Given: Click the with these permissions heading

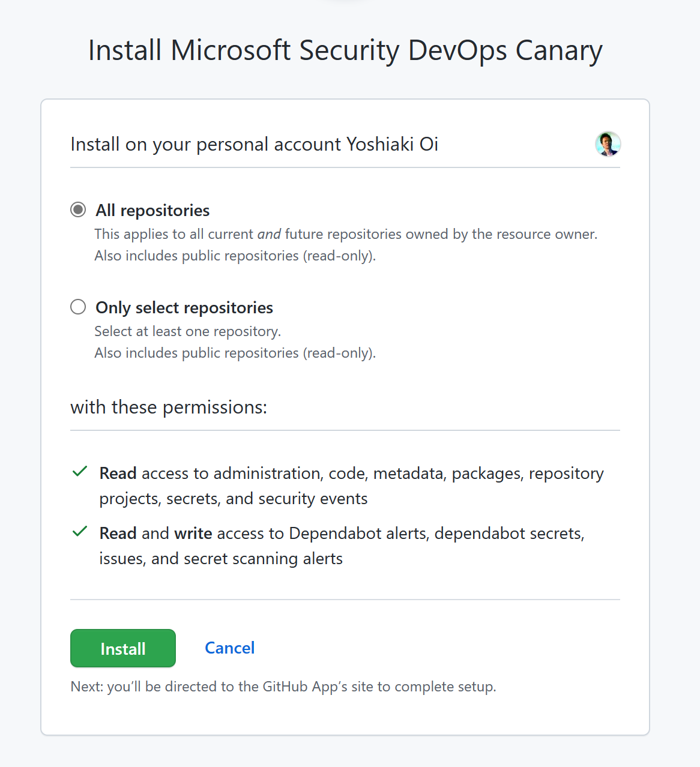Looking at the screenshot, I should [x=169, y=407].
